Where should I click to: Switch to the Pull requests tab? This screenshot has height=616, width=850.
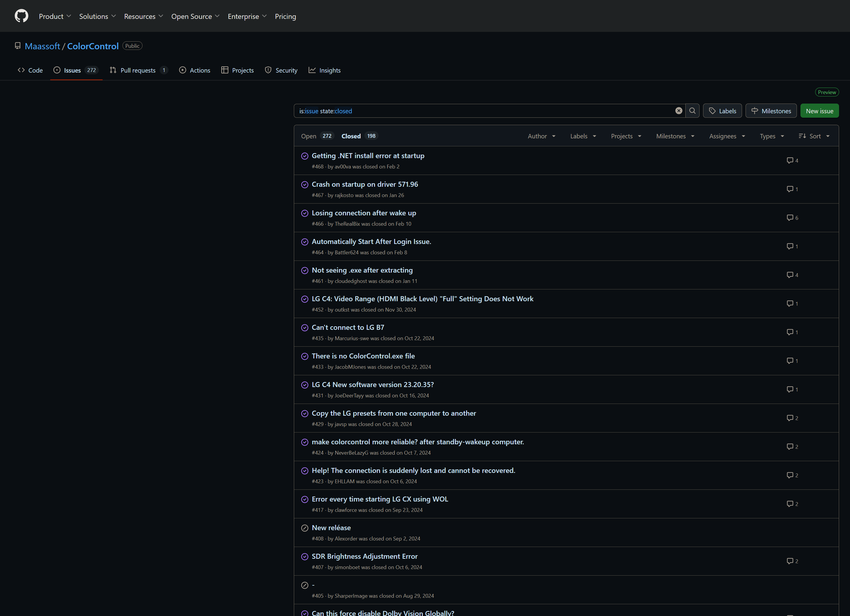[x=138, y=70]
